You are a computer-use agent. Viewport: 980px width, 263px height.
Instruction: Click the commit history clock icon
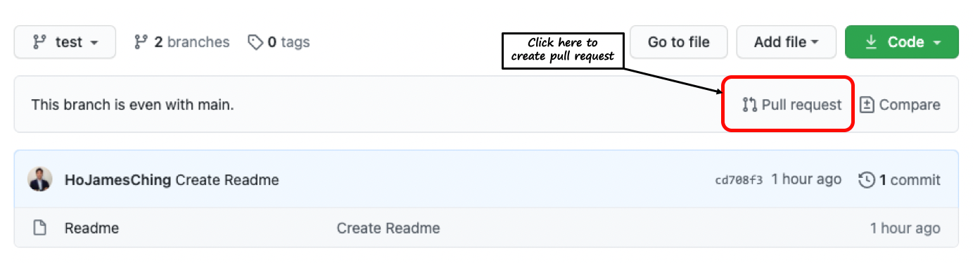[x=867, y=180]
